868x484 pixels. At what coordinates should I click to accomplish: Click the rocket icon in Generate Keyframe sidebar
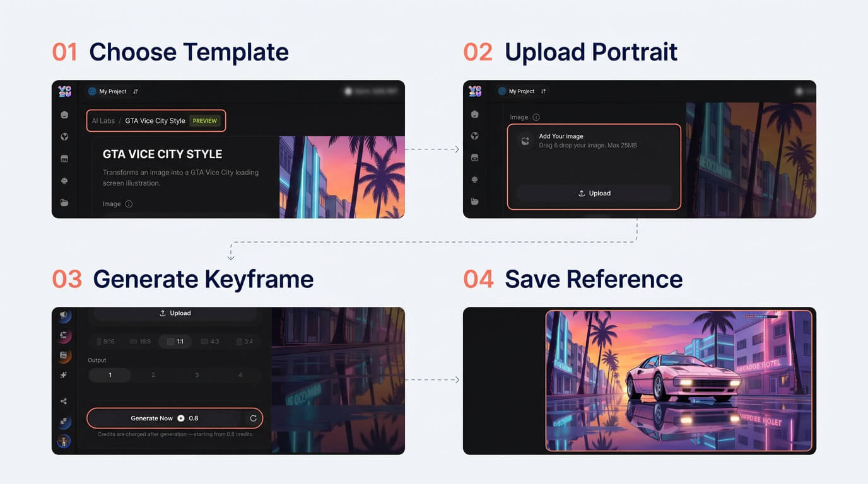click(64, 422)
